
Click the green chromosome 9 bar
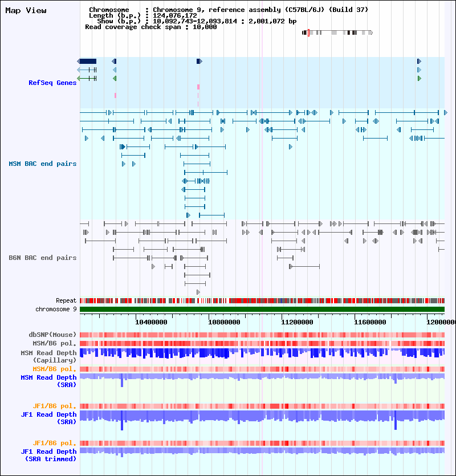coord(262,310)
